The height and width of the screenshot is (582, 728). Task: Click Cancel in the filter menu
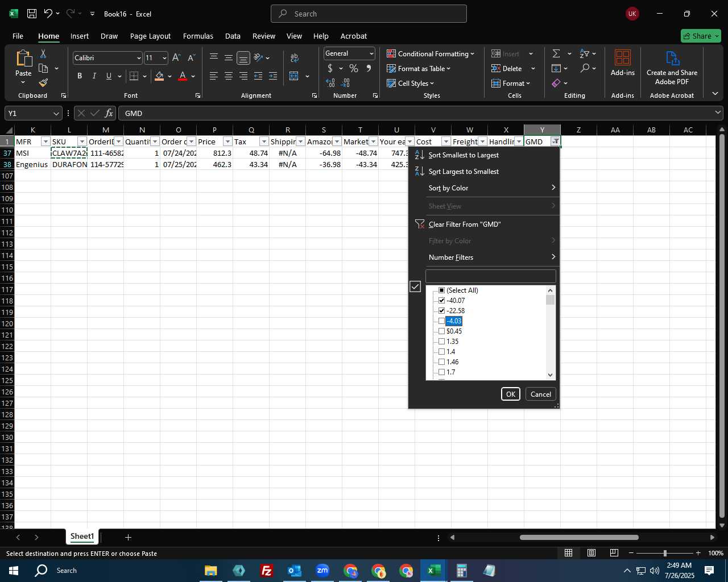pyautogui.click(x=540, y=394)
